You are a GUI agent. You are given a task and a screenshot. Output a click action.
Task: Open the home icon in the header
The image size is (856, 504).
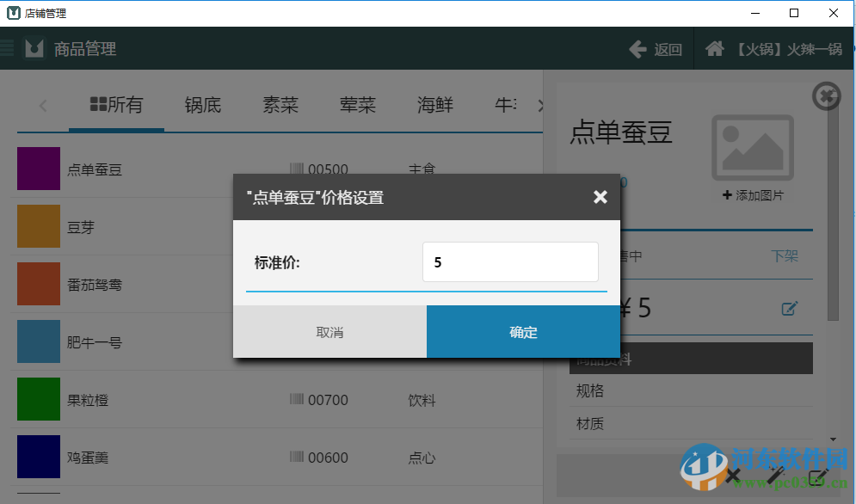[x=715, y=49]
